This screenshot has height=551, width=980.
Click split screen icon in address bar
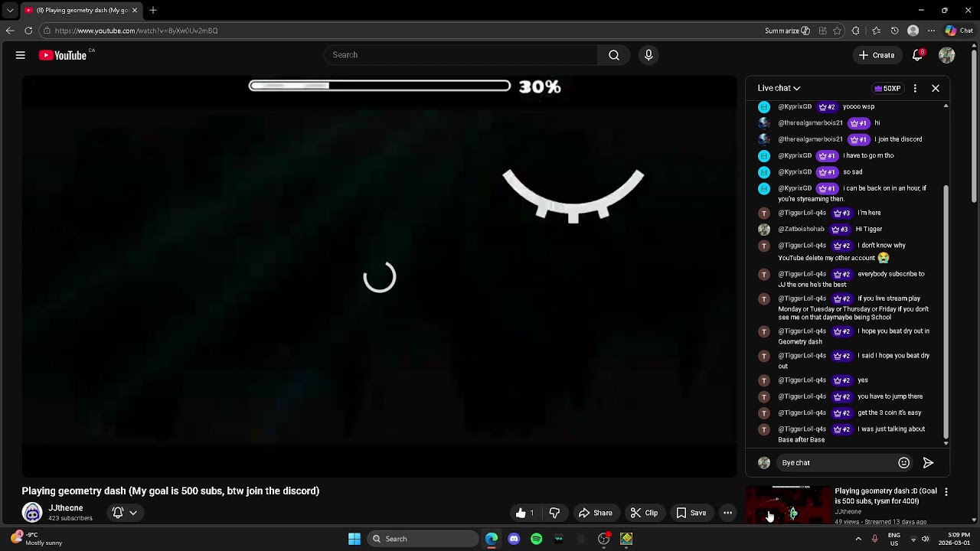[x=822, y=31]
